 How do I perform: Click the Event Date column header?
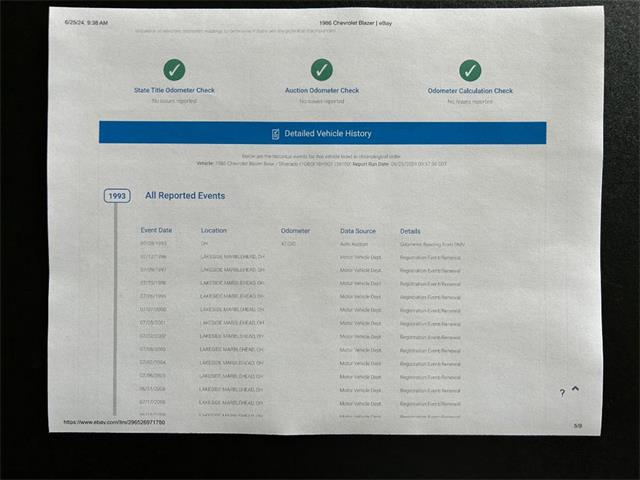(x=156, y=230)
